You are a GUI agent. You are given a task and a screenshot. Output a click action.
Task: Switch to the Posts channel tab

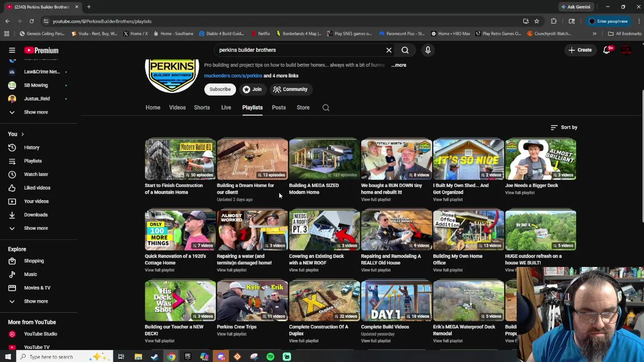279,108
